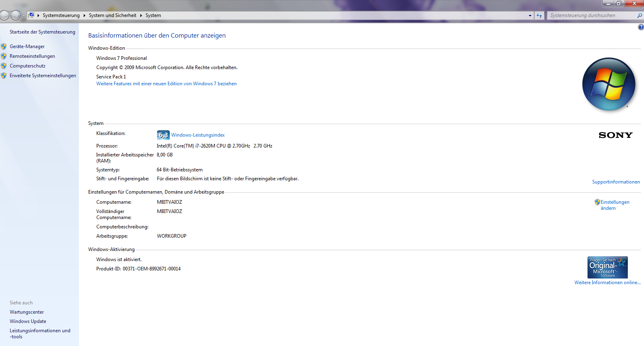Click the control panel icon in address bar
Image resolution: width=644 pixels, height=346 pixels.
(x=31, y=15)
